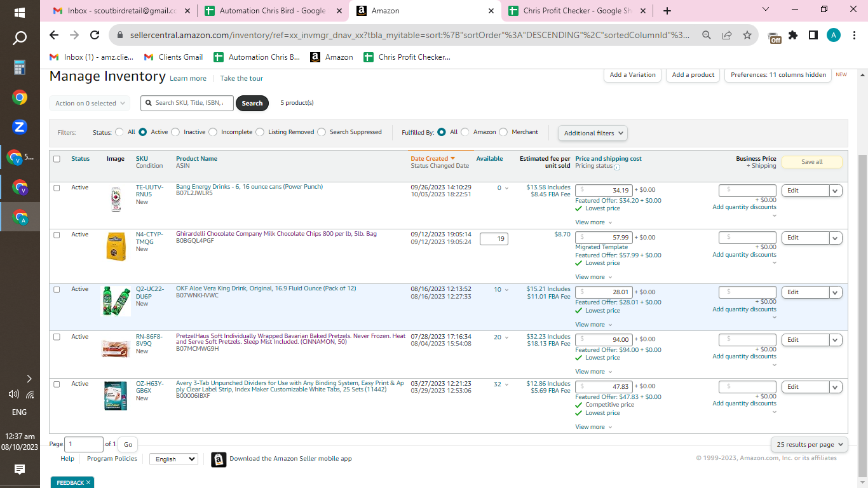Image resolution: width=868 pixels, height=488 pixels.
Task: Open Clients Gmail bookmark
Action: (173, 57)
